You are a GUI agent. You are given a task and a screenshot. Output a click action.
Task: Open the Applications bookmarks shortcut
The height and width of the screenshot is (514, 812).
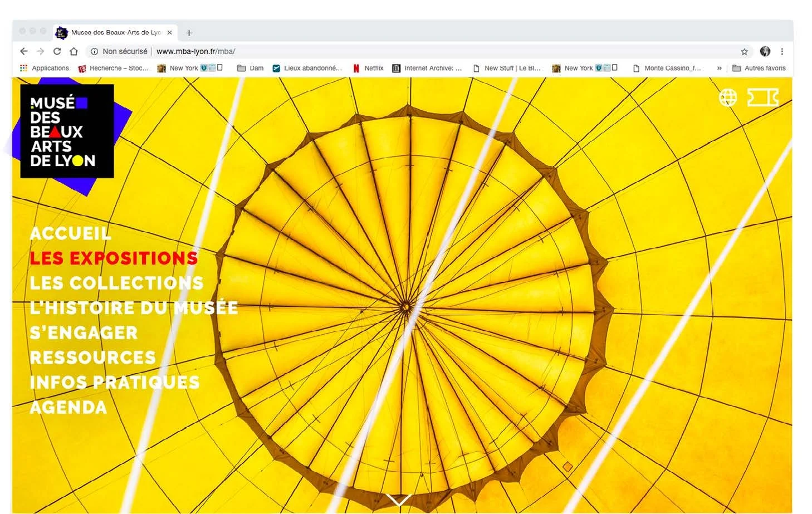pos(45,68)
